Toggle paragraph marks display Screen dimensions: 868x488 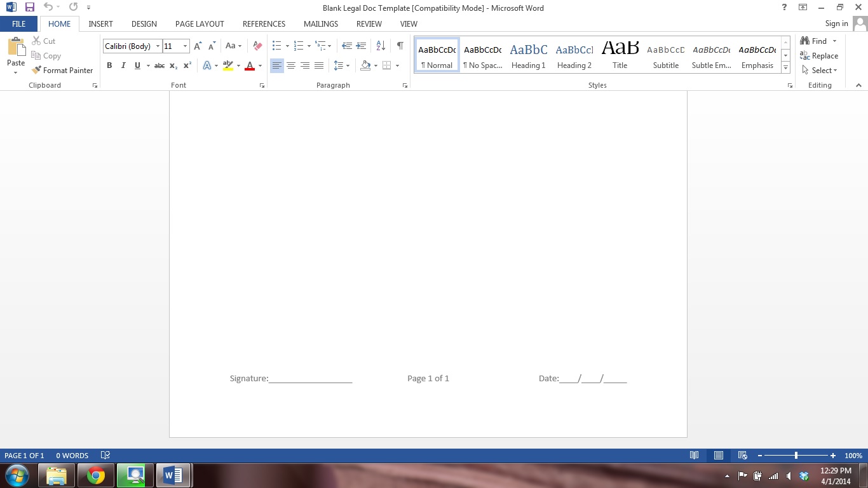(x=400, y=46)
